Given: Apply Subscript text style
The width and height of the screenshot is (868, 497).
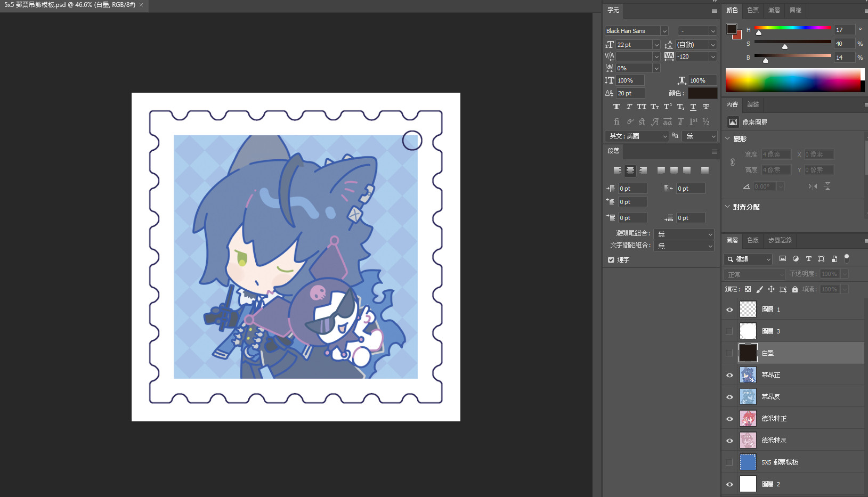Looking at the screenshot, I should click(x=680, y=107).
